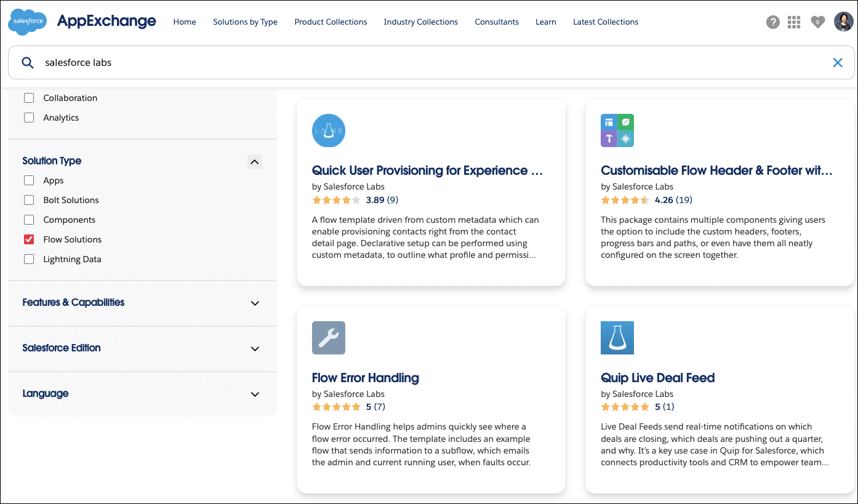This screenshot has height=504, width=858.
Task: Go to the Home menu item
Action: [185, 22]
